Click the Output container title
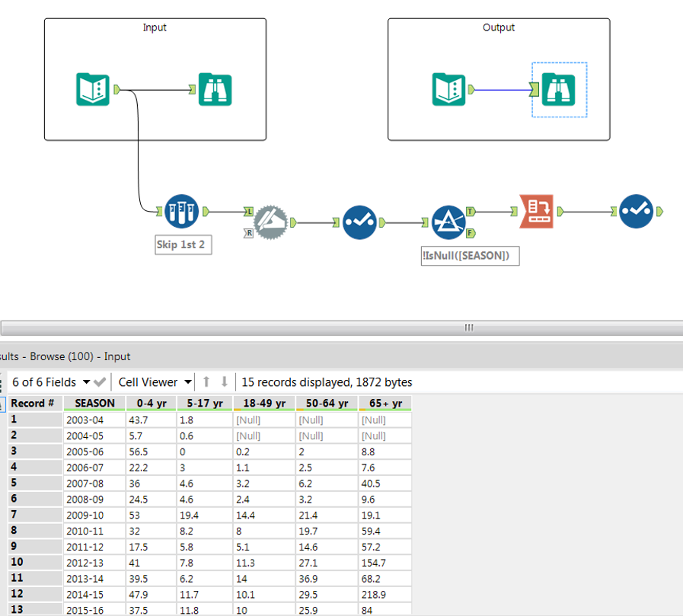This screenshot has width=683, height=616. coord(499,27)
